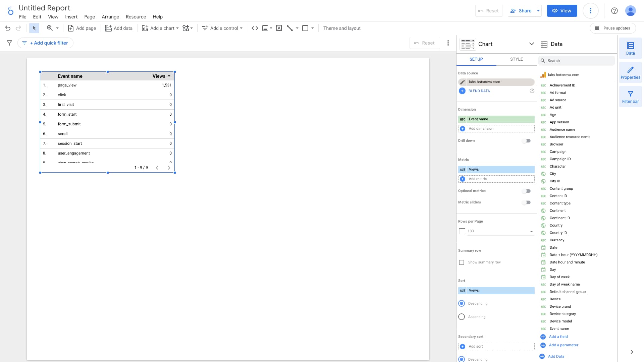Insert a text box
644x362 pixels.
(x=279, y=28)
